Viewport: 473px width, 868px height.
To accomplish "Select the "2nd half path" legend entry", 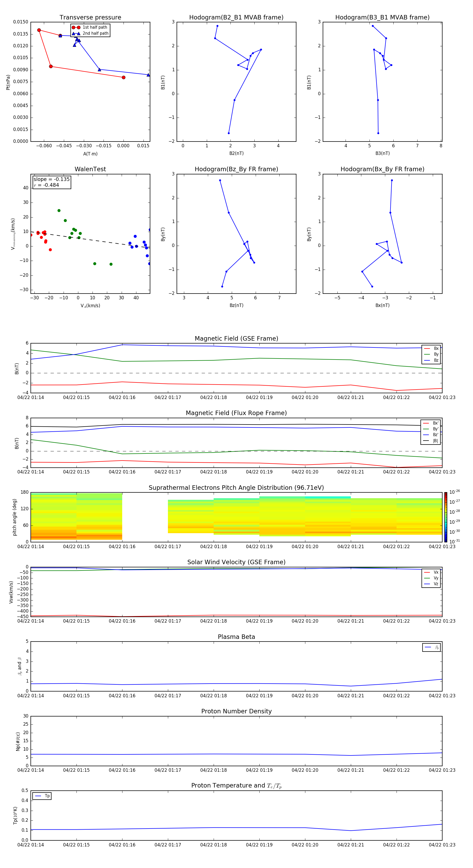I will click(91, 33).
